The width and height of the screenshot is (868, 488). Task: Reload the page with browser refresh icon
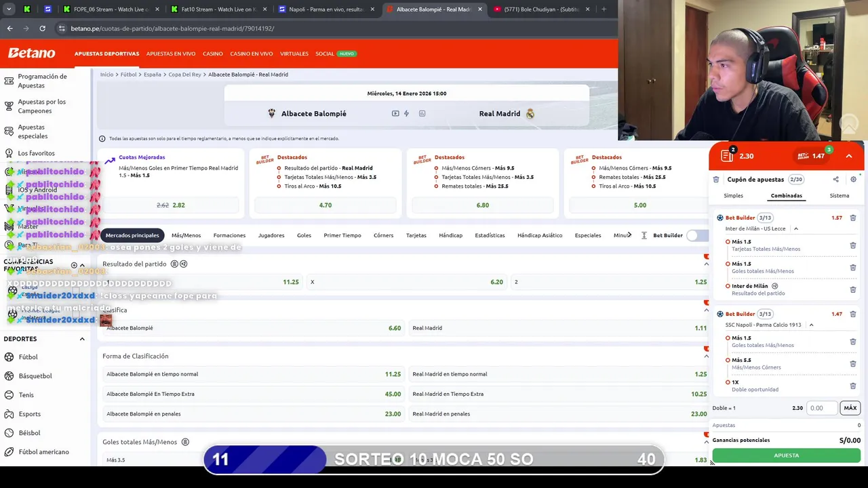(x=42, y=28)
